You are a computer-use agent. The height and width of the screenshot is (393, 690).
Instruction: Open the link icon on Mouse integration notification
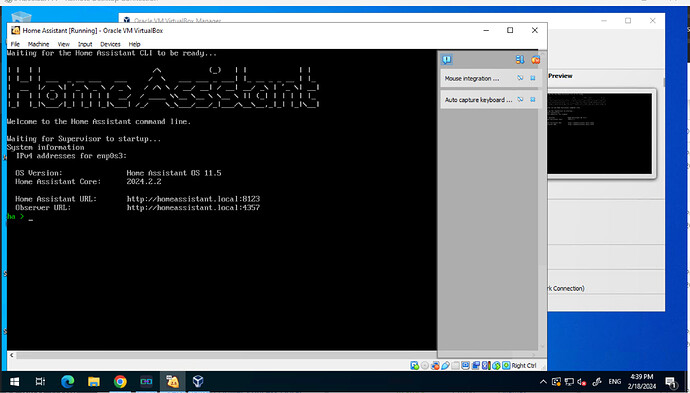[520, 78]
